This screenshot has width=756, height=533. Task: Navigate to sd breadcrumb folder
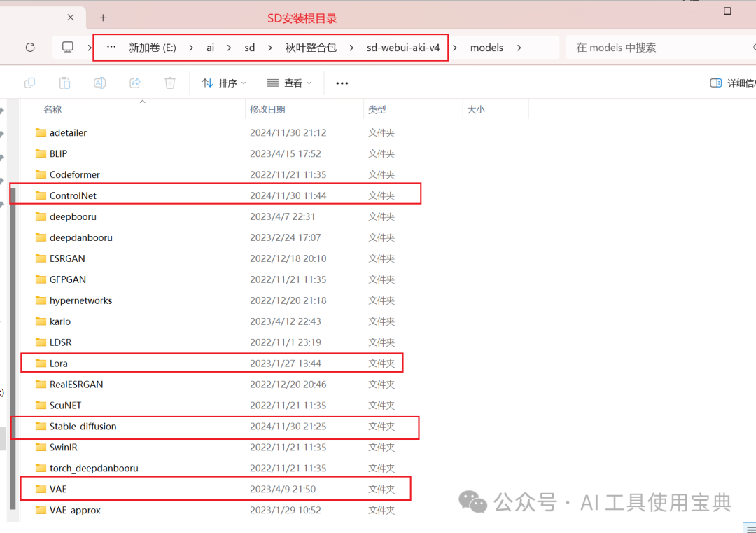249,48
